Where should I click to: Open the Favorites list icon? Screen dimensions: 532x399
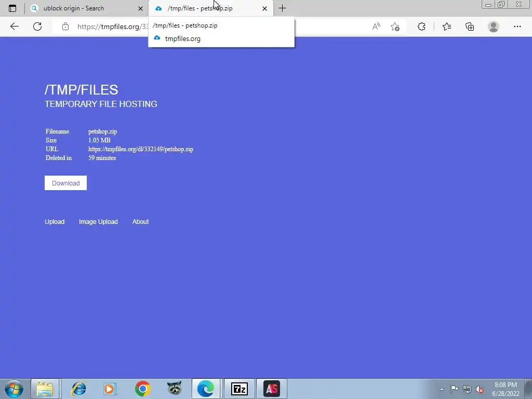click(x=447, y=26)
